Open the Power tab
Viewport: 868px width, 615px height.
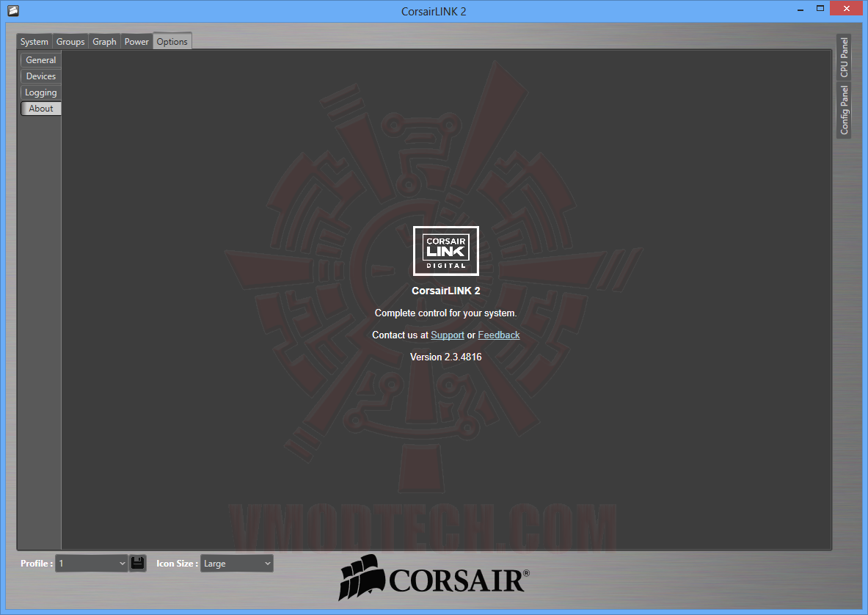pyautogui.click(x=136, y=42)
